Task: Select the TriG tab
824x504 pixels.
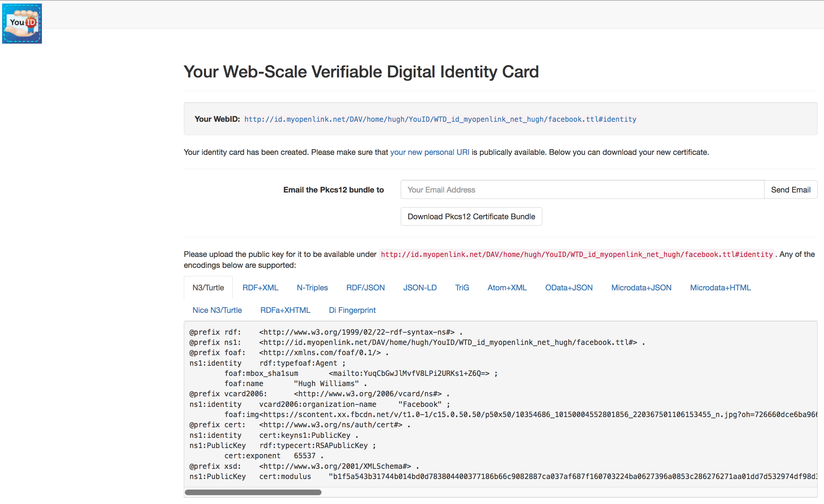Action: coord(462,288)
